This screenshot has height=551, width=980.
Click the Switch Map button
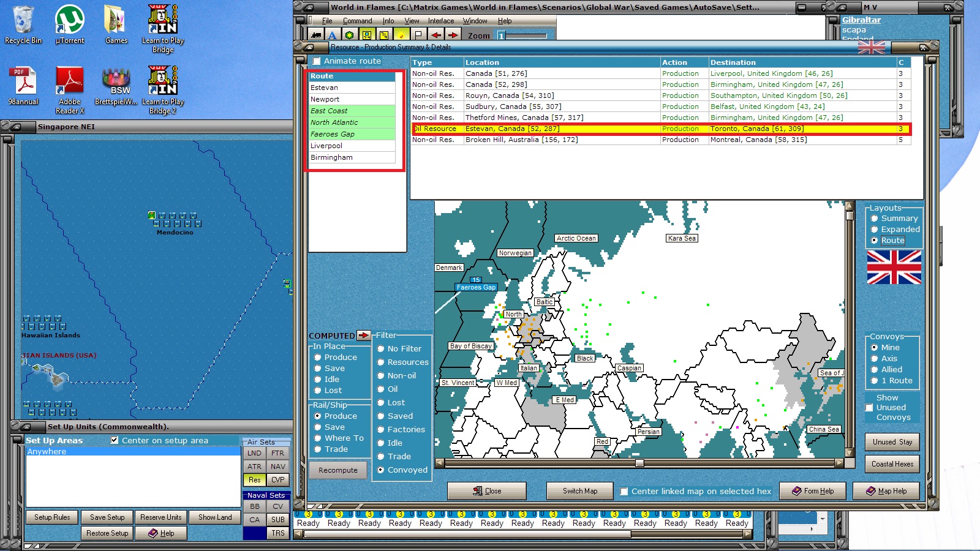(579, 491)
